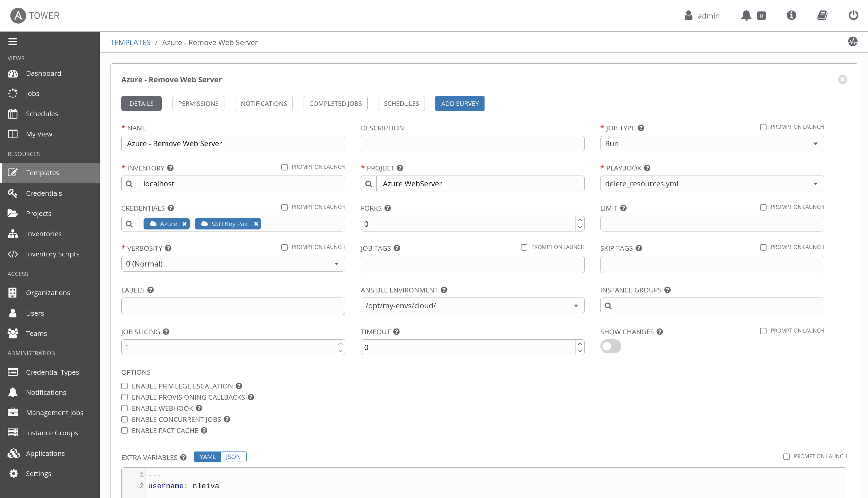Viewport: 868px width, 498px height.
Task: Toggle the Show Changes switch
Action: coord(611,346)
